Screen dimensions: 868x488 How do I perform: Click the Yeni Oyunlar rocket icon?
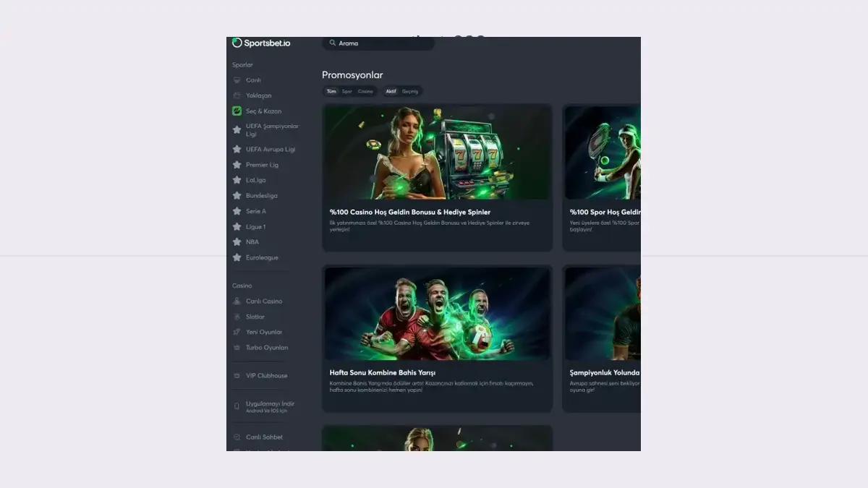tap(237, 333)
